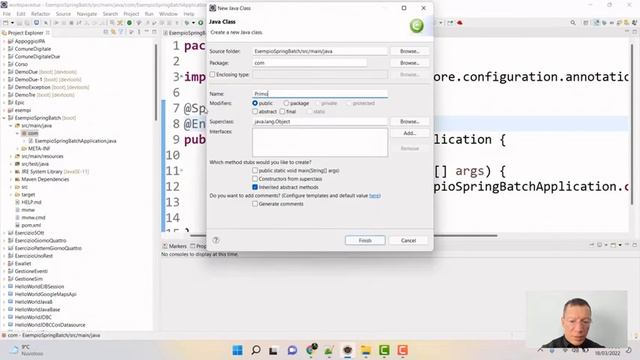Check public static void main stub option
The height and width of the screenshot is (360, 640).
click(x=255, y=170)
